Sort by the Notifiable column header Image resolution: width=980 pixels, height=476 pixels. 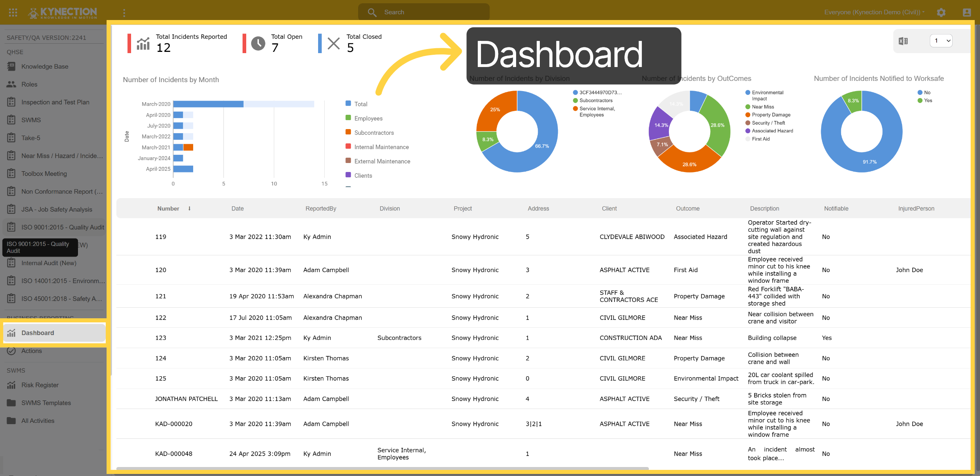[x=836, y=208]
